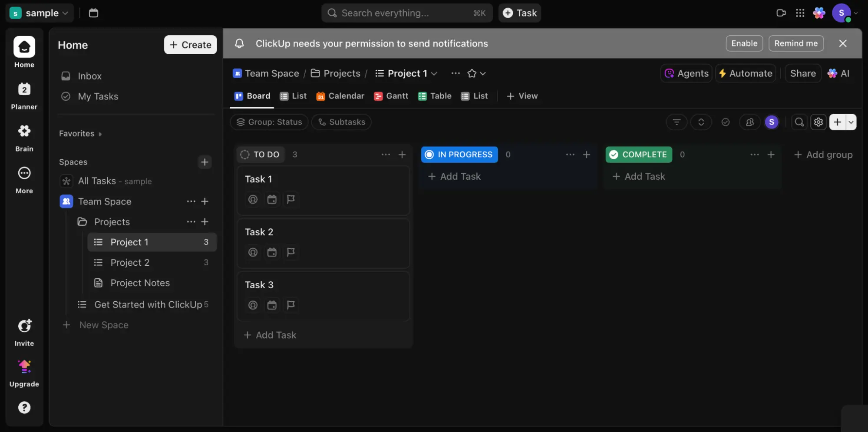Open project ellipsis menu in breadcrumb
This screenshot has width=868, height=432.
[455, 73]
